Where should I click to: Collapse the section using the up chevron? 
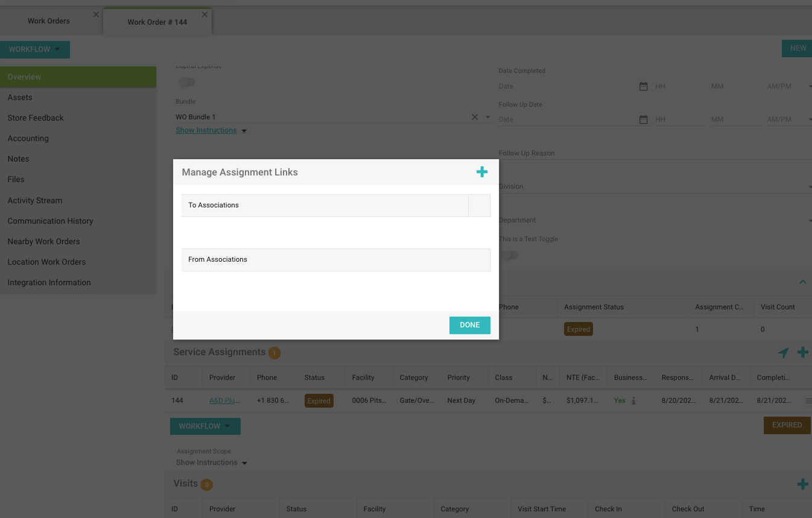(x=802, y=282)
